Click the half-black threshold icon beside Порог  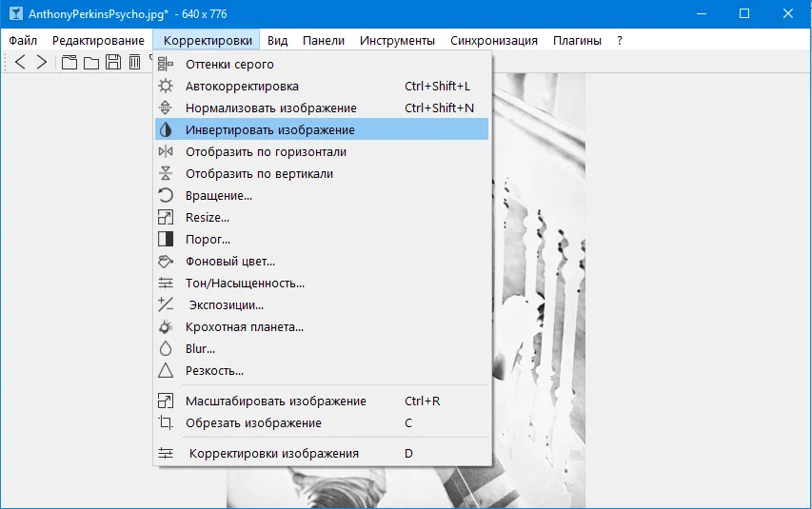click(166, 239)
